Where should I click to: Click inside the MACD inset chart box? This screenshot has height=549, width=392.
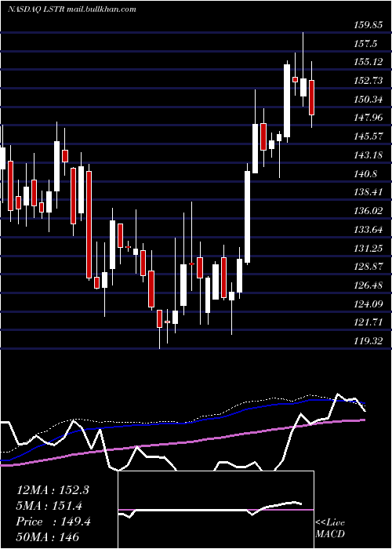pyautogui.click(x=216, y=510)
